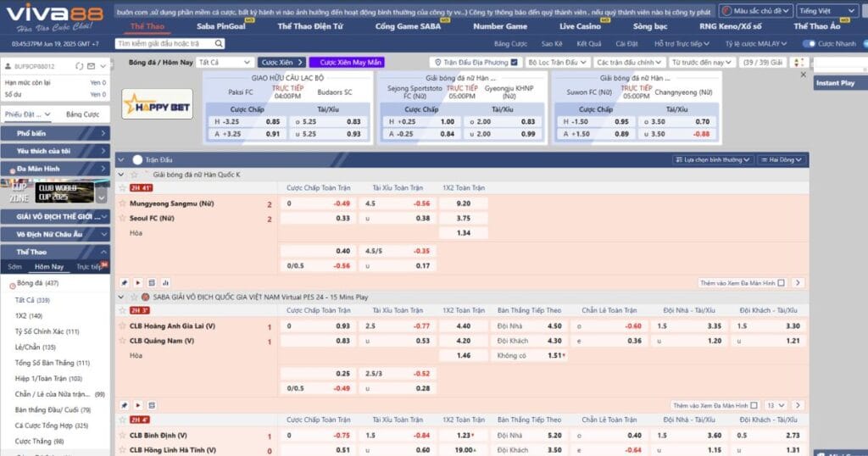Play live stream for Mungyeong Sangmu match
Image resolution: width=868 pixels, height=456 pixels.
(x=138, y=283)
